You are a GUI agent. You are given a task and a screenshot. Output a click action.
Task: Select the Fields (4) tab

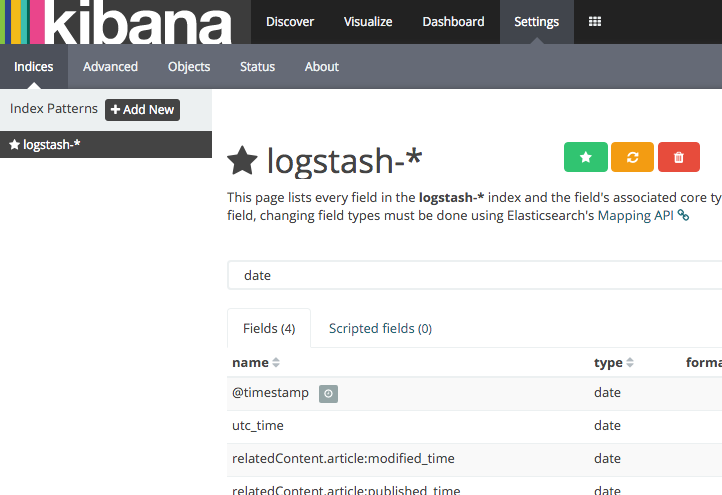(269, 328)
